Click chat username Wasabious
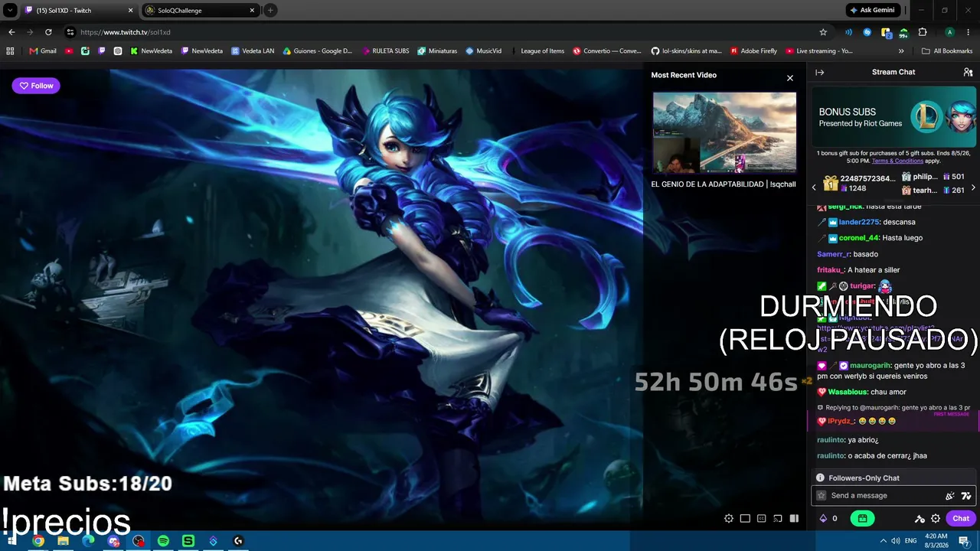Screen dimensions: 980x551 coord(848,392)
